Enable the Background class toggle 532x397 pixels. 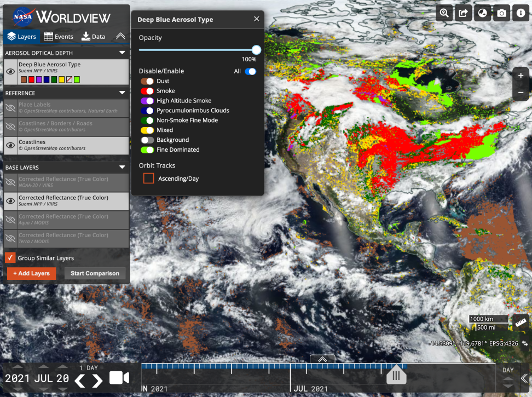pyautogui.click(x=147, y=140)
